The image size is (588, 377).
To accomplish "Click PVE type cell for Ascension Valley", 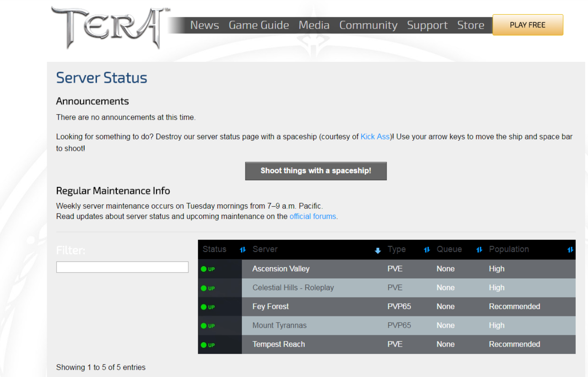I will [x=395, y=269].
